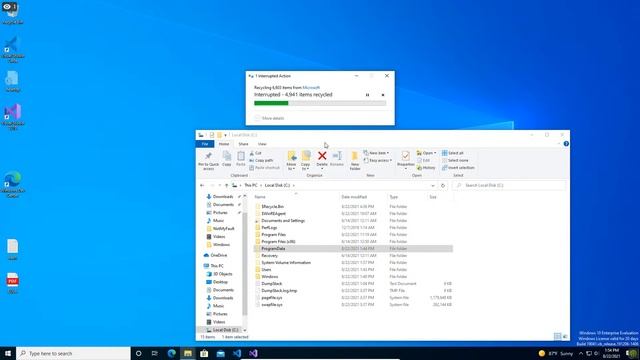Open the Easy access dropdown
Screen dimensions: 640x360
378,160
